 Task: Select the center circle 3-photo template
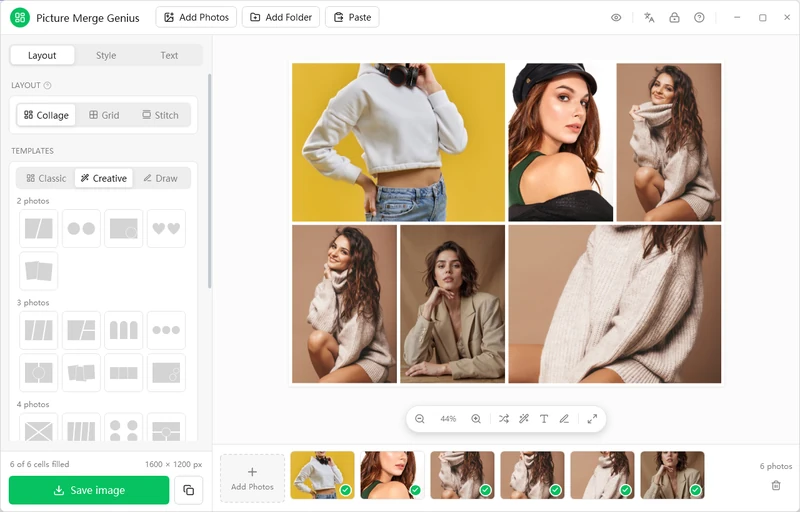click(x=39, y=373)
